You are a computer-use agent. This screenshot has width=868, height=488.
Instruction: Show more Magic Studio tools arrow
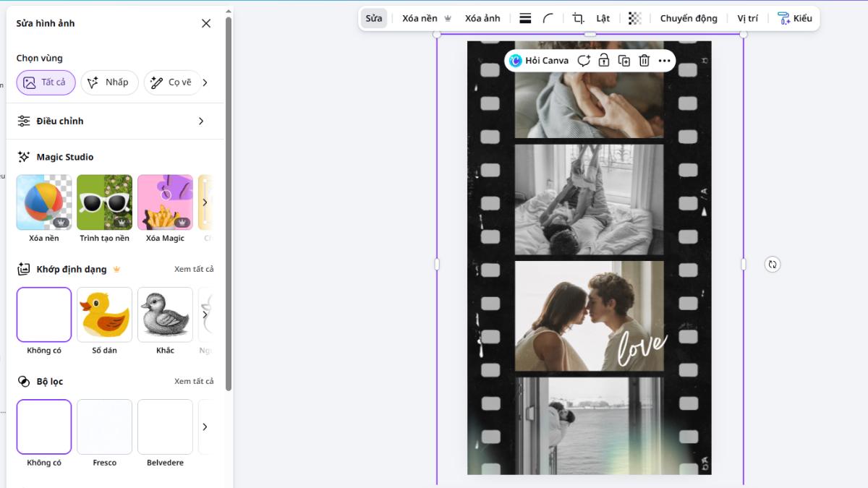[205, 202]
